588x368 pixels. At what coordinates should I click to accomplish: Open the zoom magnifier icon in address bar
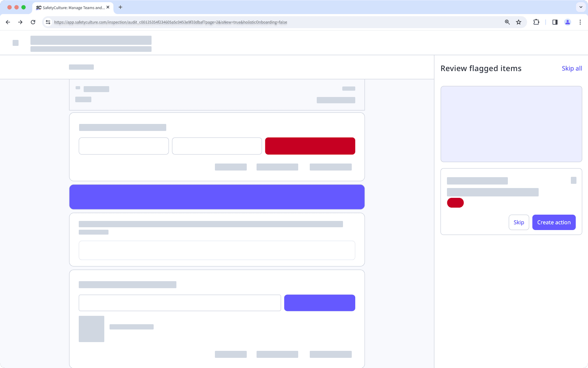[x=507, y=22]
